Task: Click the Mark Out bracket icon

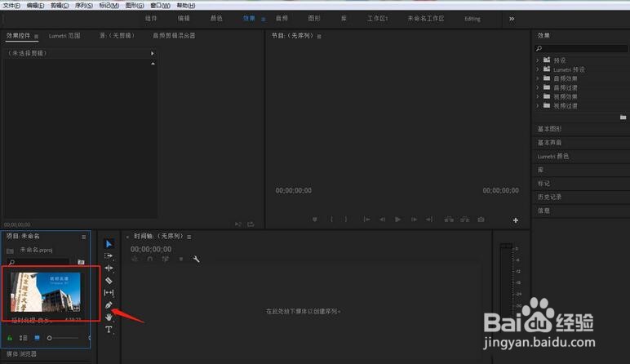Action: pos(345,220)
